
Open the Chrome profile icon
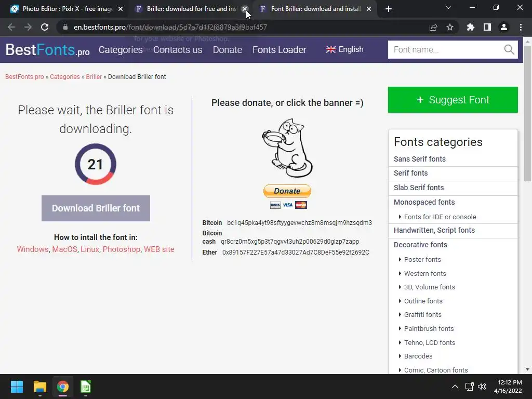pos(504,27)
